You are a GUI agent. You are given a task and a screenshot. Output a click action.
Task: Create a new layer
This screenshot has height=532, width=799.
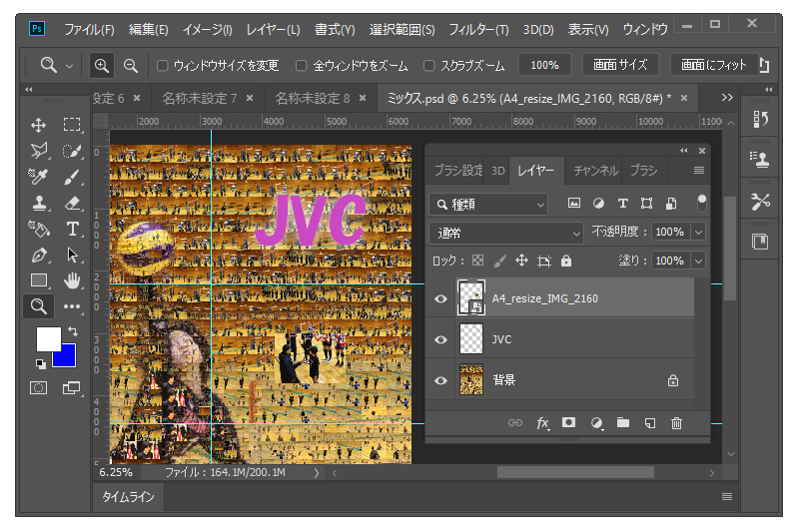coord(650,423)
